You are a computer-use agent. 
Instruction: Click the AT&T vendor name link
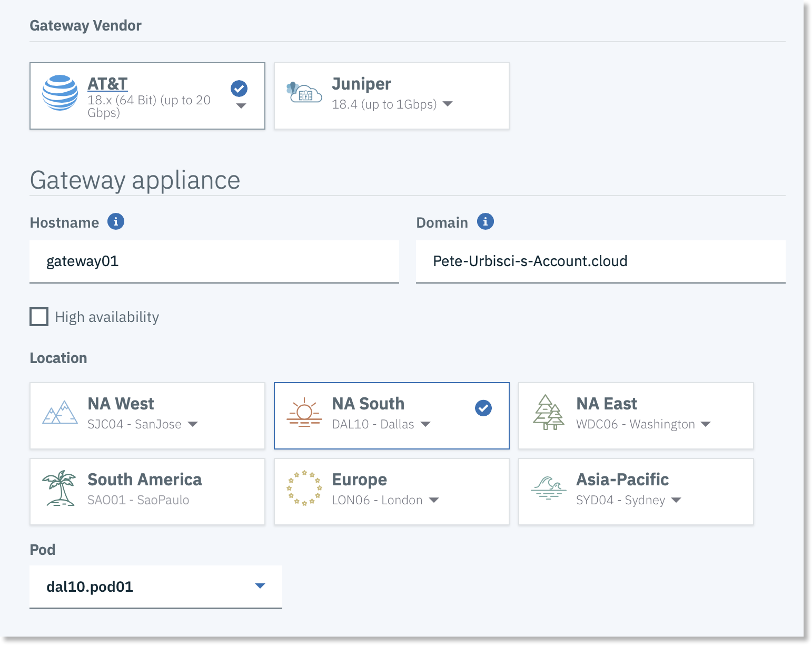point(107,84)
